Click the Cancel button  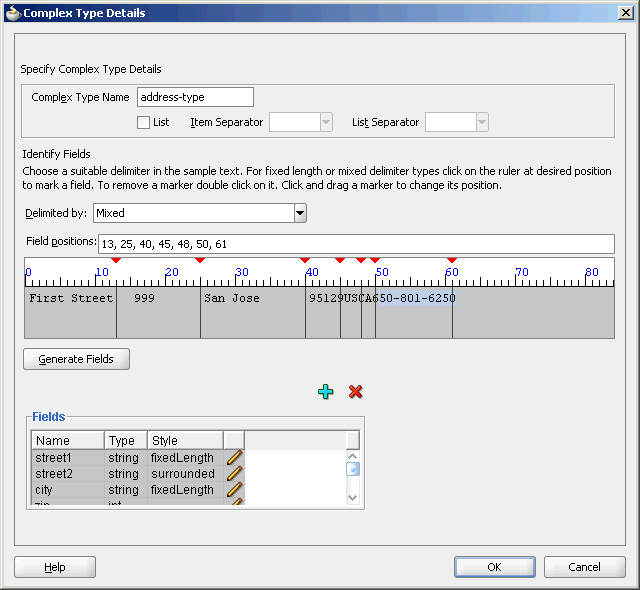click(x=584, y=567)
